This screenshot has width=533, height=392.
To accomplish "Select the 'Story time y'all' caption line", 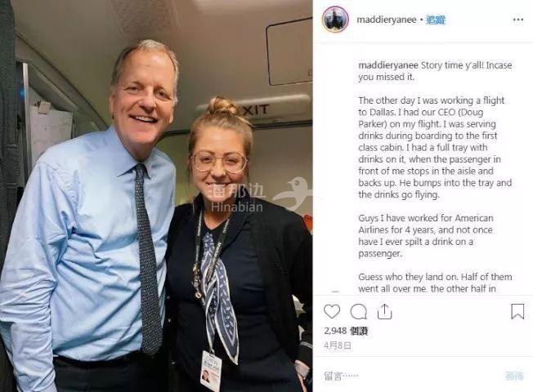I will [x=435, y=71].
